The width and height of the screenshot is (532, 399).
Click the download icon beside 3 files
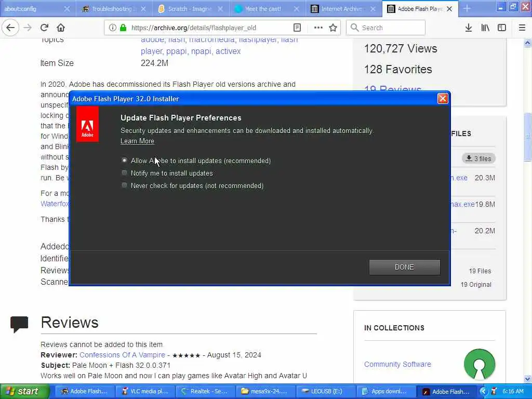click(x=469, y=158)
